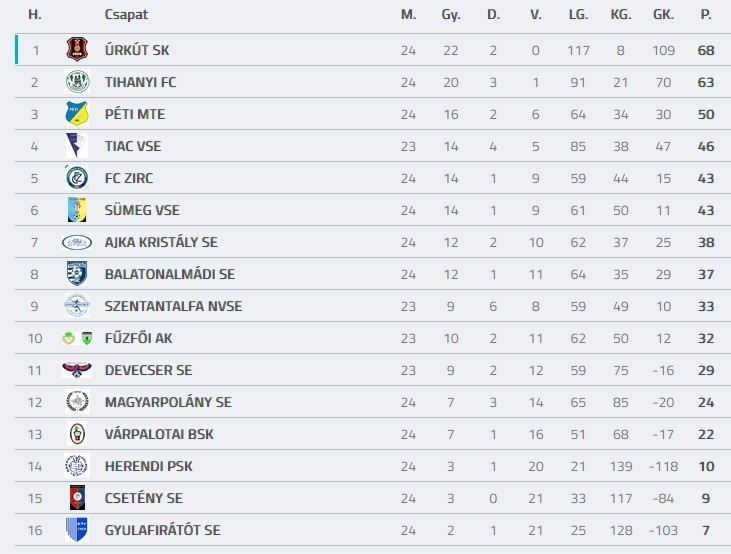Click the Sümeg VSE club logo

click(x=77, y=210)
